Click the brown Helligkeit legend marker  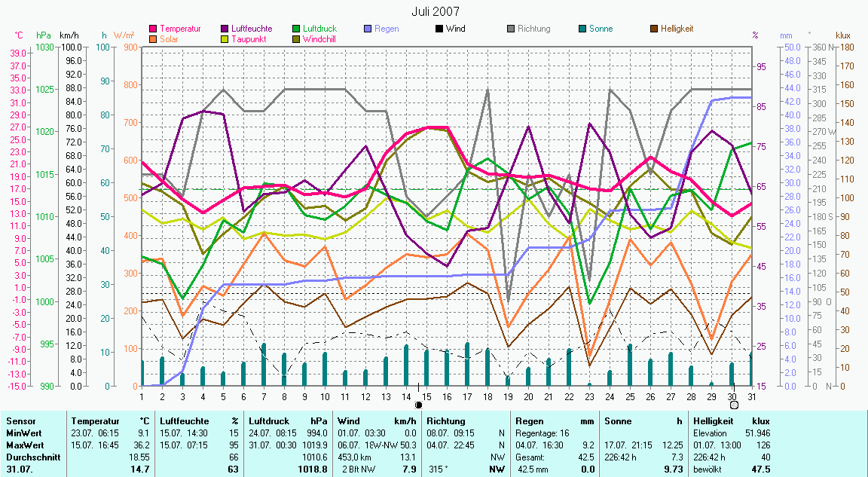click(655, 29)
